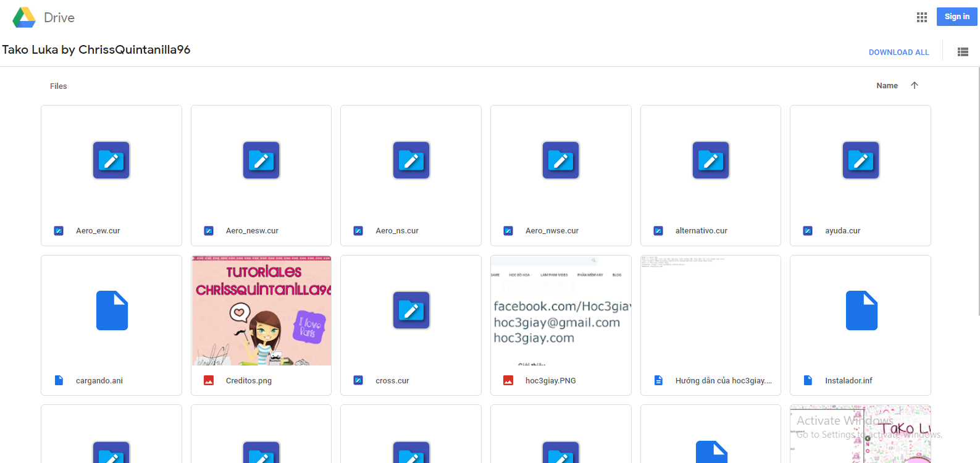Viewport: 980px width, 463px height.
Task: Click the page vertical scrollbar
Action: coord(979,191)
